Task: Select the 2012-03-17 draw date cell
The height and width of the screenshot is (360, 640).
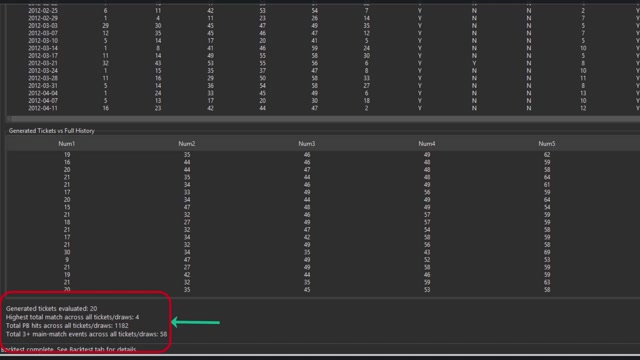Action: coord(43,56)
